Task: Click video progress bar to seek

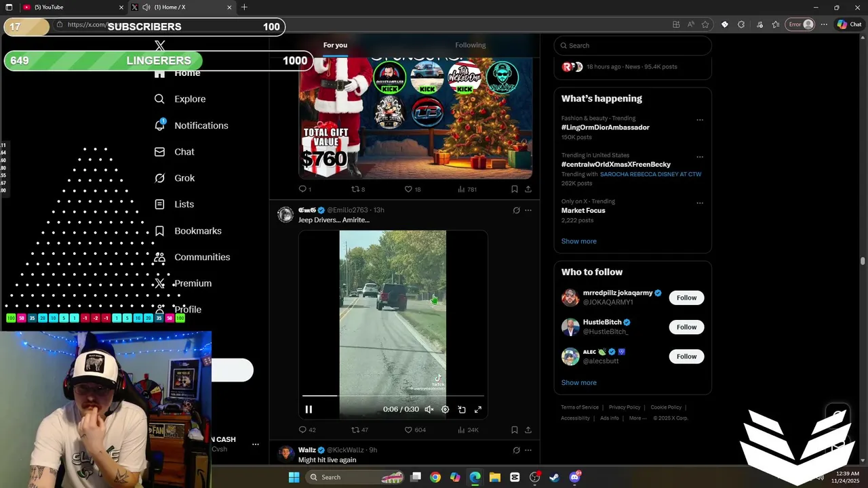Action: pos(393,395)
